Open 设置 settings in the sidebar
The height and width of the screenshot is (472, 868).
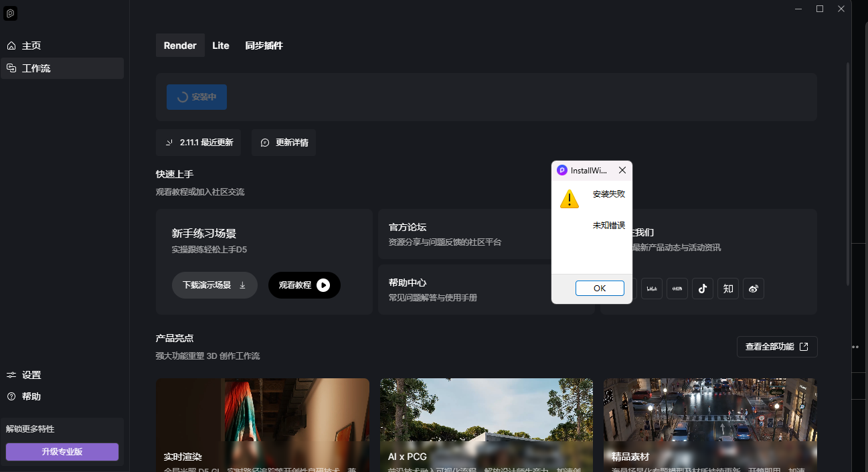pos(31,375)
